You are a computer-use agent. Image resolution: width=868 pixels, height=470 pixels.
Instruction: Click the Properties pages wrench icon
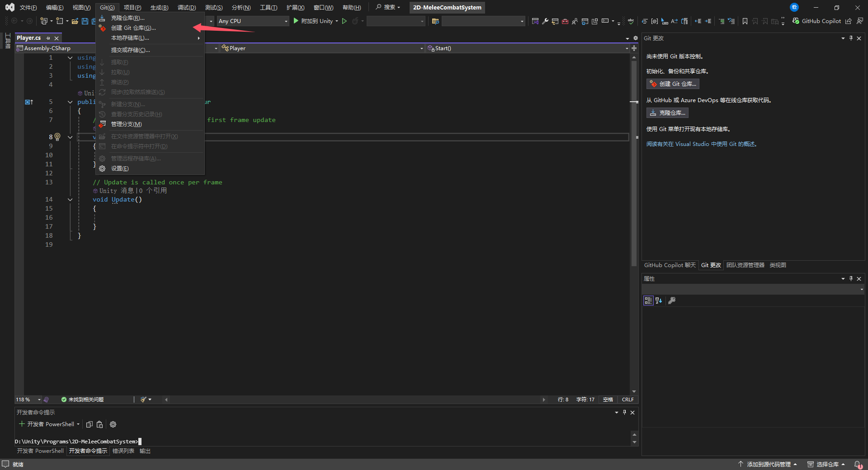click(x=672, y=301)
